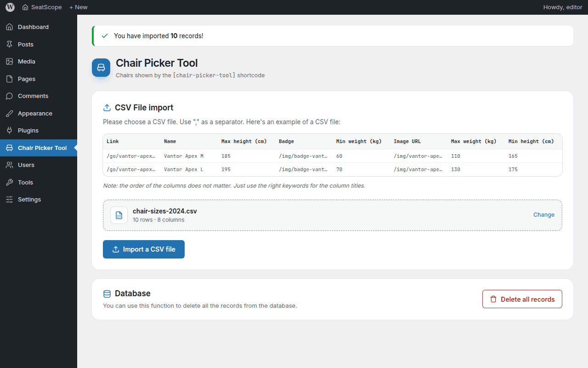
Task: Click the Import a CSV file button
Action: pyautogui.click(x=144, y=249)
